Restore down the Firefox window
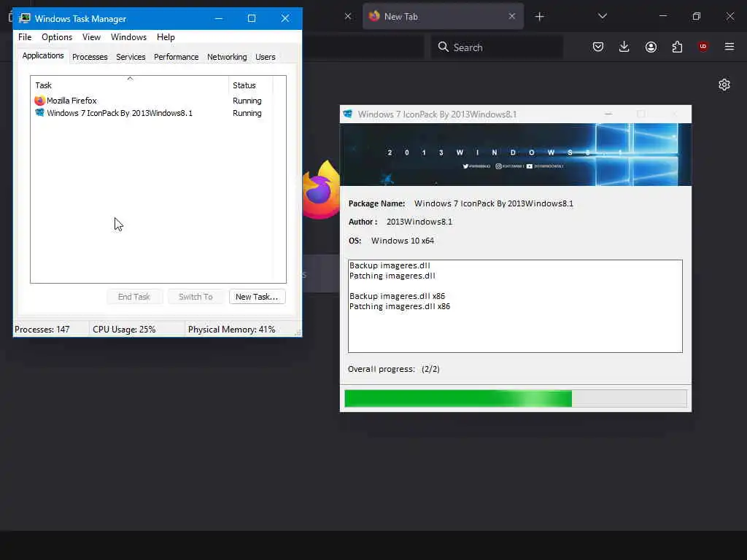Image resolution: width=747 pixels, height=560 pixels. click(x=696, y=16)
